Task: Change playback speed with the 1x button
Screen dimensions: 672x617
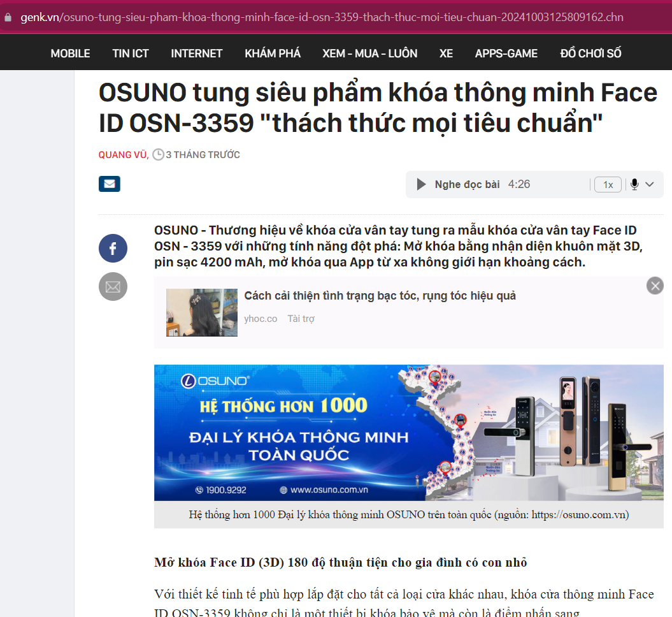Action: tap(608, 184)
